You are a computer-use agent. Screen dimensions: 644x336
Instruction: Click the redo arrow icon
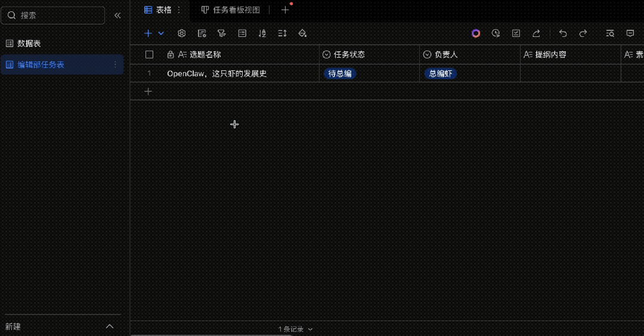point(583,33)
